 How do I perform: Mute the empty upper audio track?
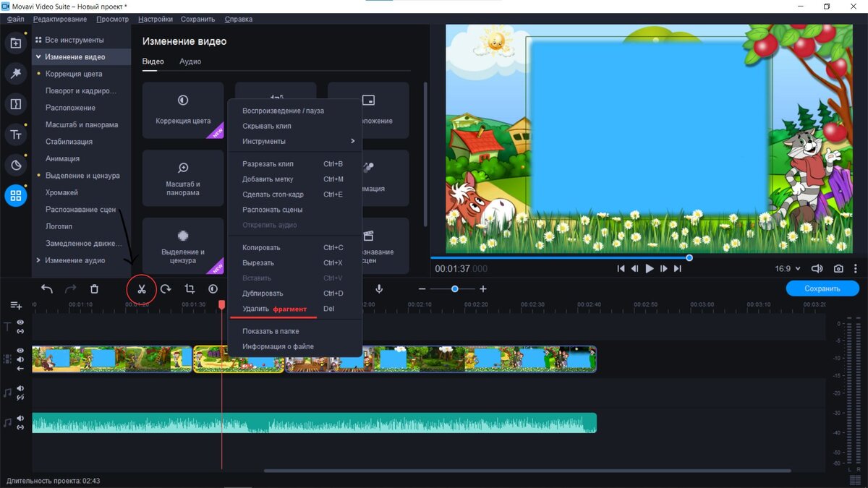point(21,389)
